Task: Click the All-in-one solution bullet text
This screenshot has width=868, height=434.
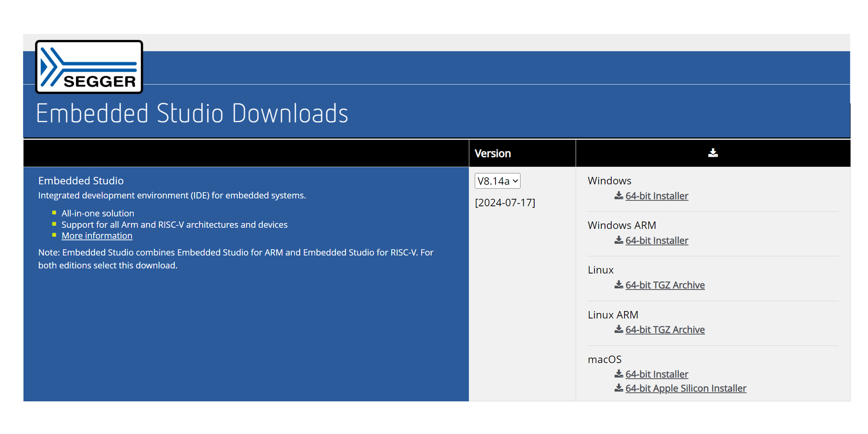Action: [x=98, y=213]
